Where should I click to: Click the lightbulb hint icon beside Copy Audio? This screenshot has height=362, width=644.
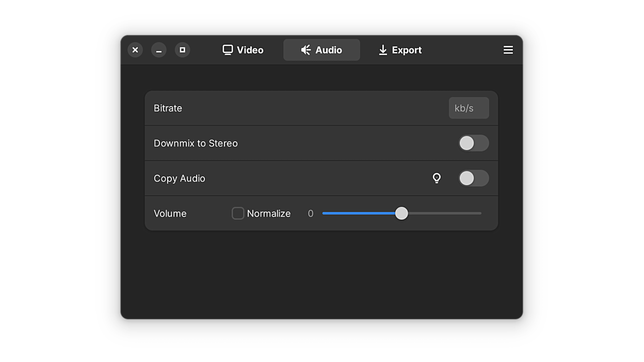tap(437, 178)
